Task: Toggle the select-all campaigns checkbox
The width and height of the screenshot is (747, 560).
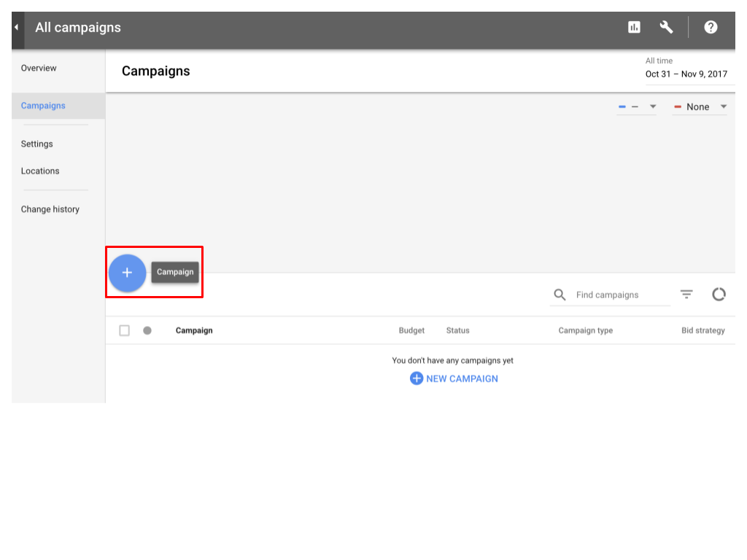Action: pyautogui.click(x=125, y=330)
